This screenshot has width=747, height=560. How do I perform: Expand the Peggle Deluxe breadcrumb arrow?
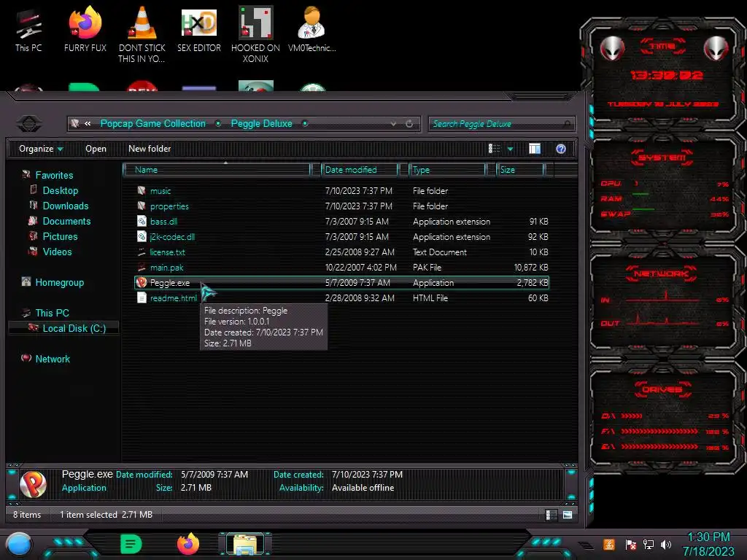point(305,123)
